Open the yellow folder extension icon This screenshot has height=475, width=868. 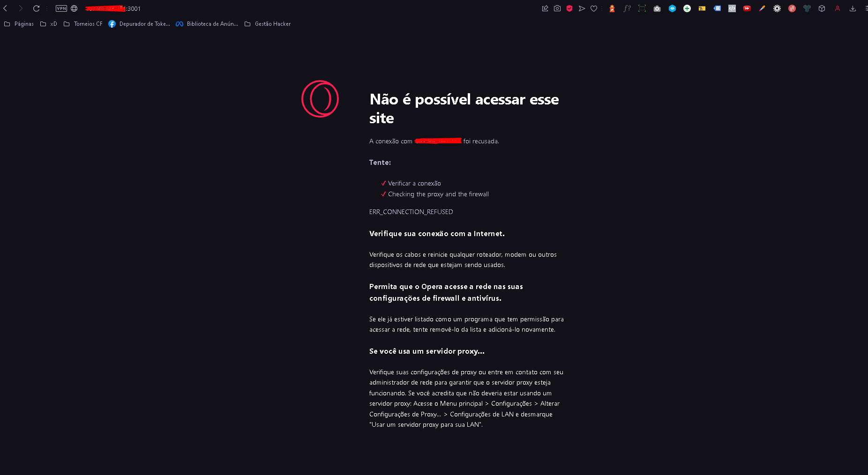point(702,8)
